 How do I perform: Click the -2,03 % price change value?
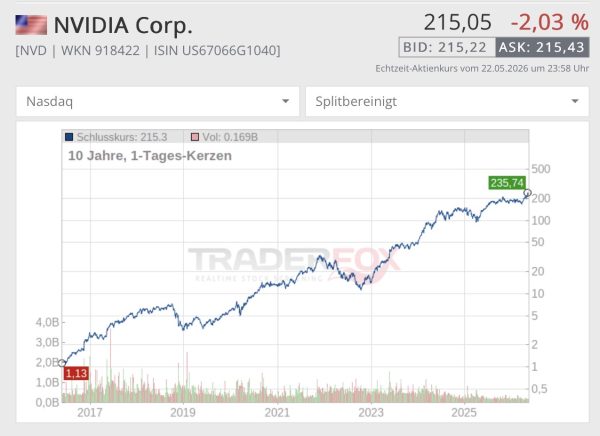click(x=549, y=22)
